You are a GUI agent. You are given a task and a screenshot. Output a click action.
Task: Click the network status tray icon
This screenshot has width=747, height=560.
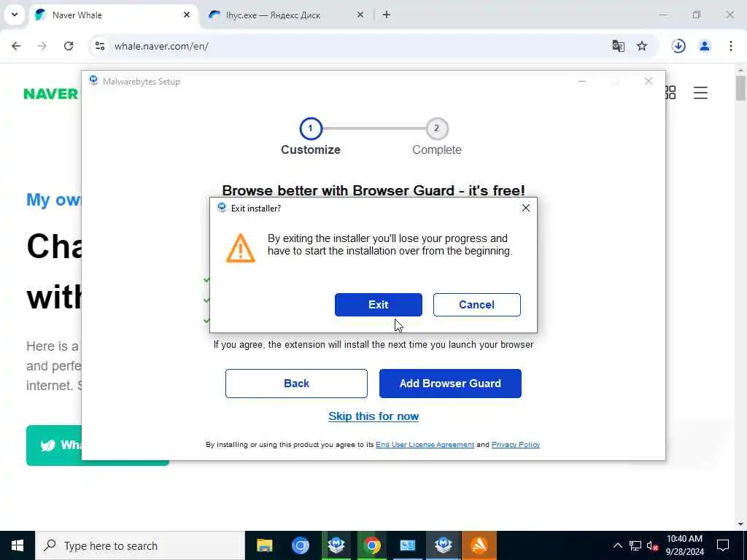[635, 545]
